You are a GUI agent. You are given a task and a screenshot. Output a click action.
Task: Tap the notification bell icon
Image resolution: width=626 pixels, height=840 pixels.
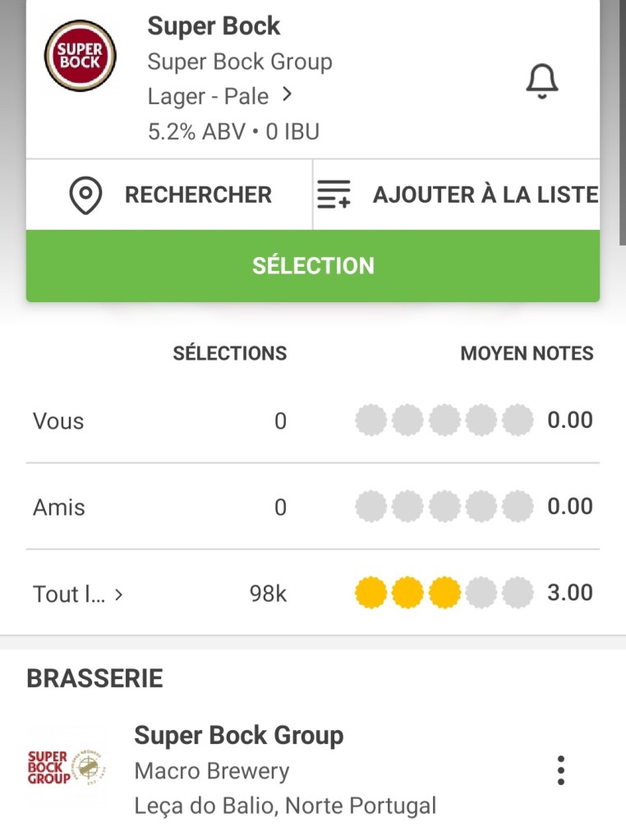click(x=541, y=81)
